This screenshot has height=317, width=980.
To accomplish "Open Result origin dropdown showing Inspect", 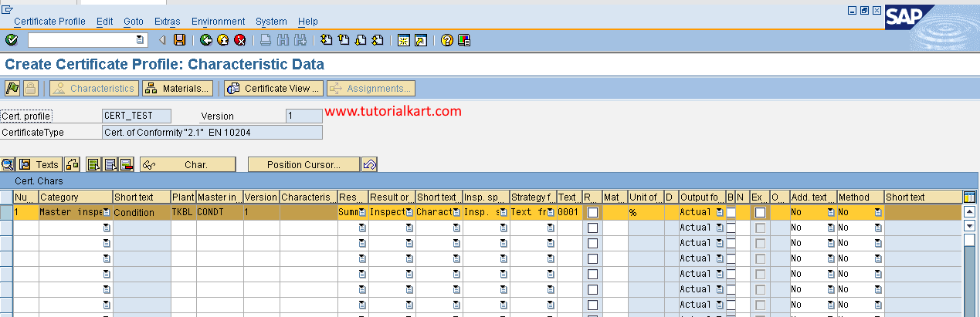I will pyautogui.click(x=409, y=212).
